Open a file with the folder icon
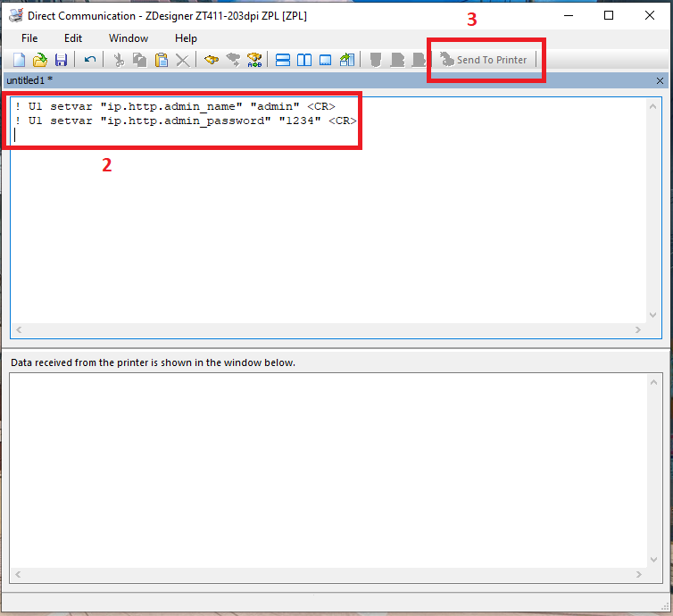 pos(39,60)
